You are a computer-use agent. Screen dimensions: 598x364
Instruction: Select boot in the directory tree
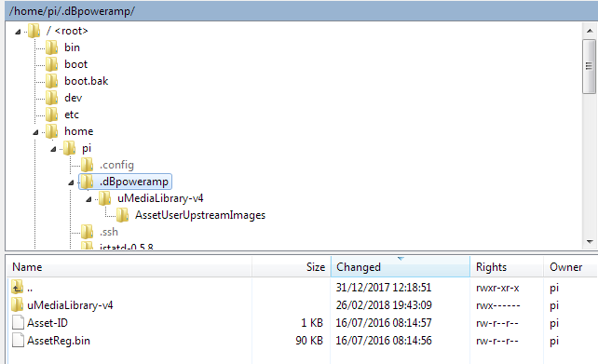(75, 64)
